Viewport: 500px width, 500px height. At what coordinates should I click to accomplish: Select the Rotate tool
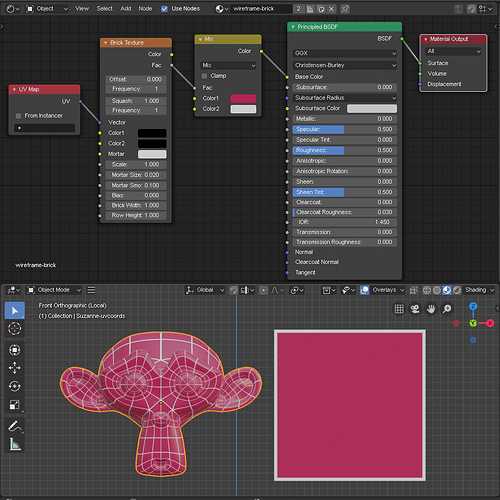click(x=15, y=386)
